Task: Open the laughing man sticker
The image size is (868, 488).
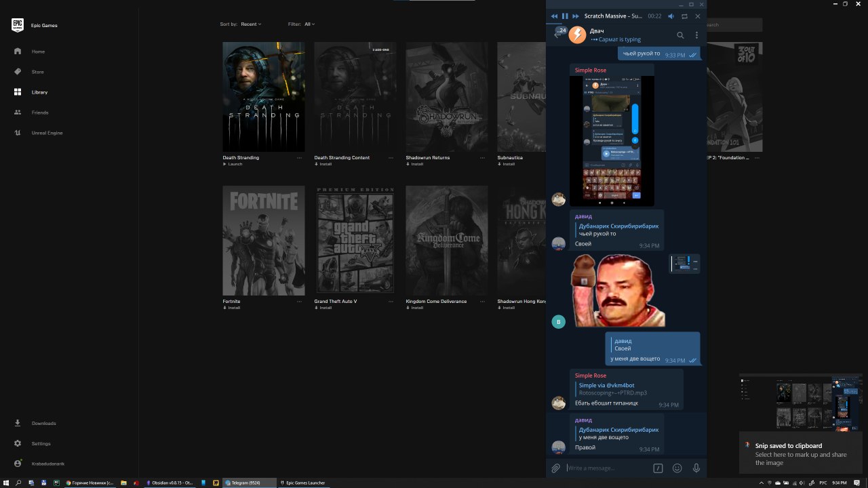Action: pyautogui.click(x=618, y=291)
